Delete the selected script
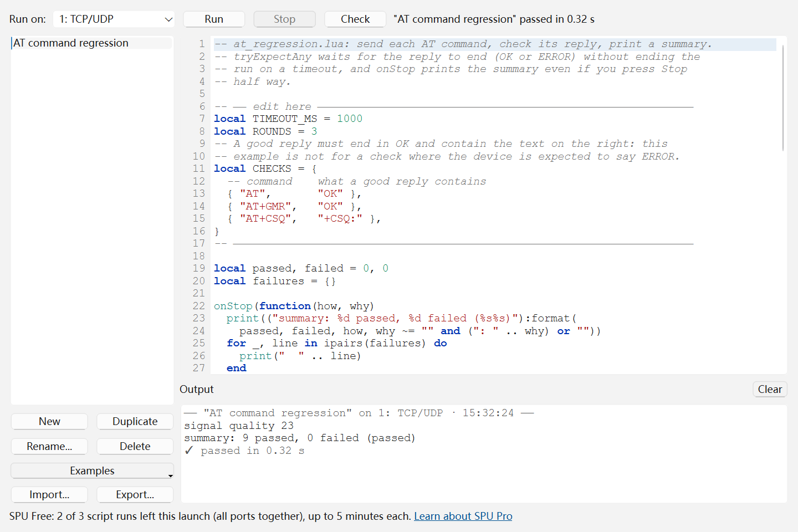 [135, 446]
